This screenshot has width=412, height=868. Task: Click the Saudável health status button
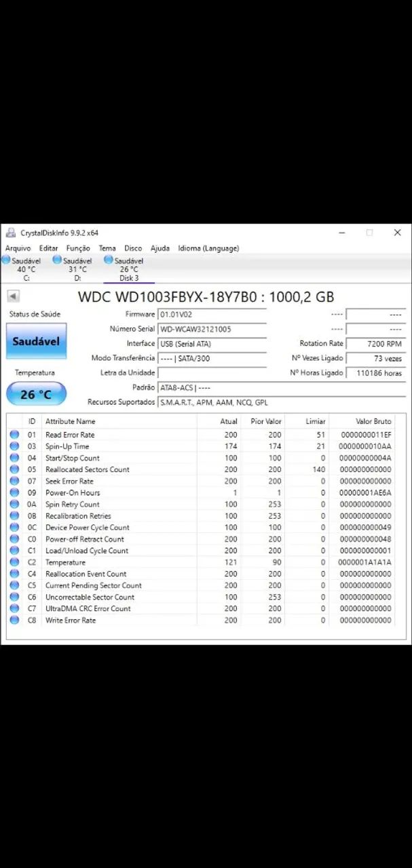36,341
